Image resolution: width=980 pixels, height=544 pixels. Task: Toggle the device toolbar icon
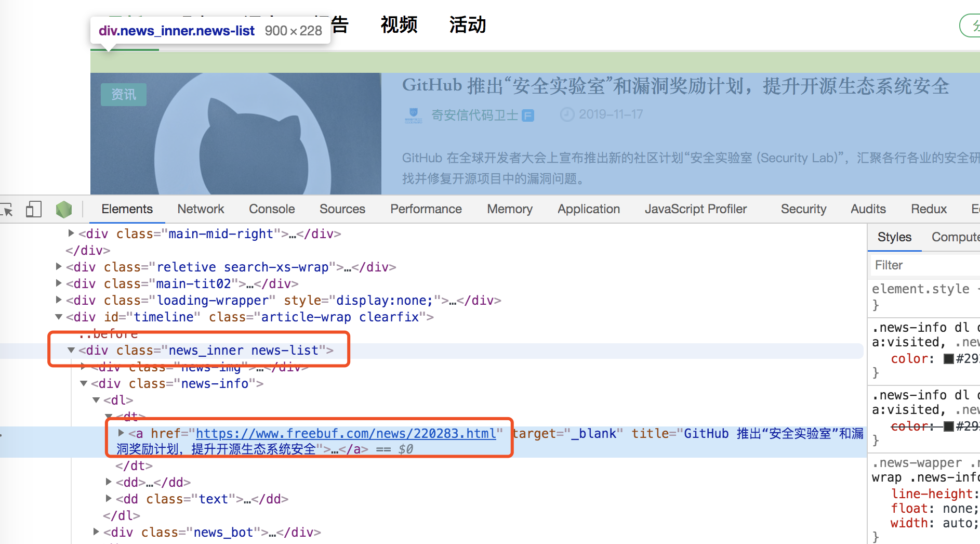(34, 209)
